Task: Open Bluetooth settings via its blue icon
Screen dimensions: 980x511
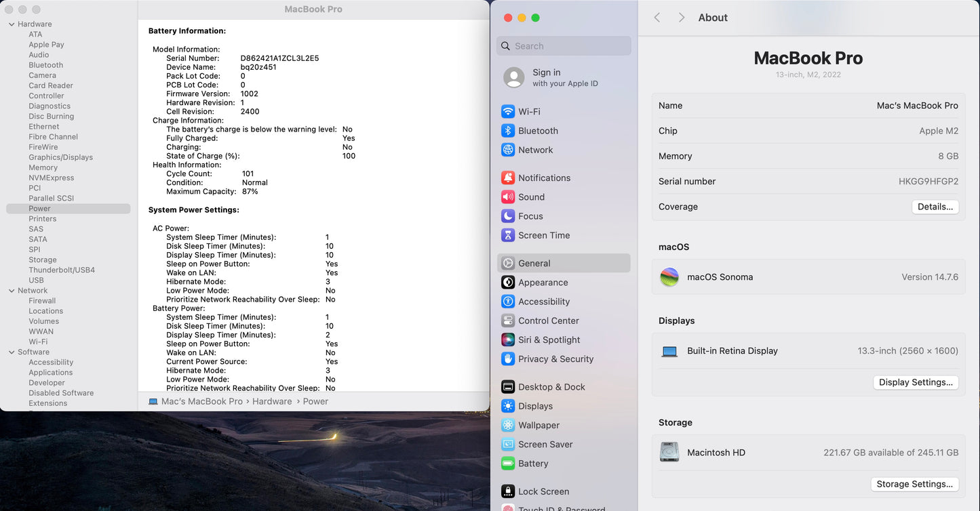Action: (507, 131)
